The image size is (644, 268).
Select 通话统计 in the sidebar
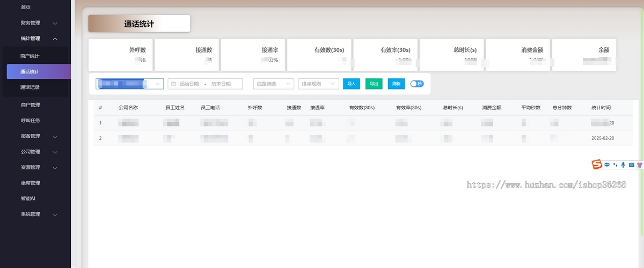[x=39, y=71]
